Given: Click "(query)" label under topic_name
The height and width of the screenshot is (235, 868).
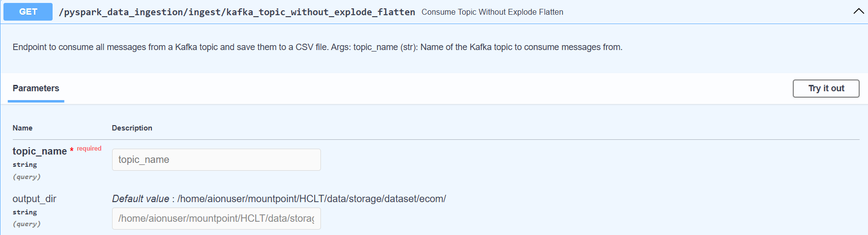Looking at the screenshot, I should click(x=27, y=177).
